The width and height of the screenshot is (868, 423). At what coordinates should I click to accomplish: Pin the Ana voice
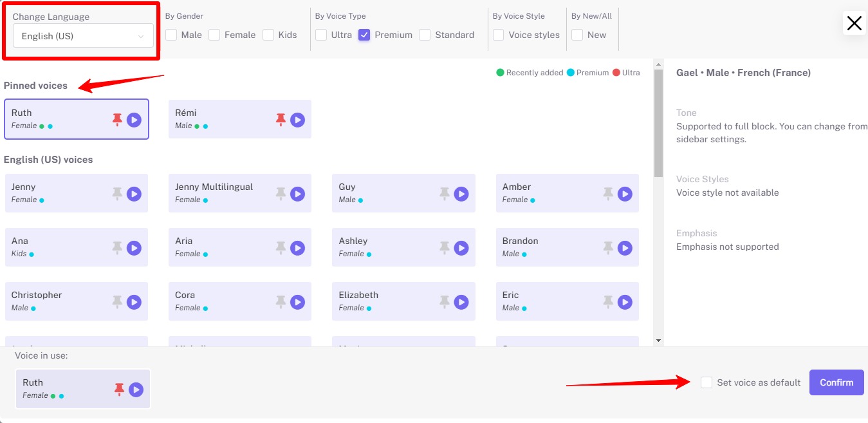pos(117,248)
